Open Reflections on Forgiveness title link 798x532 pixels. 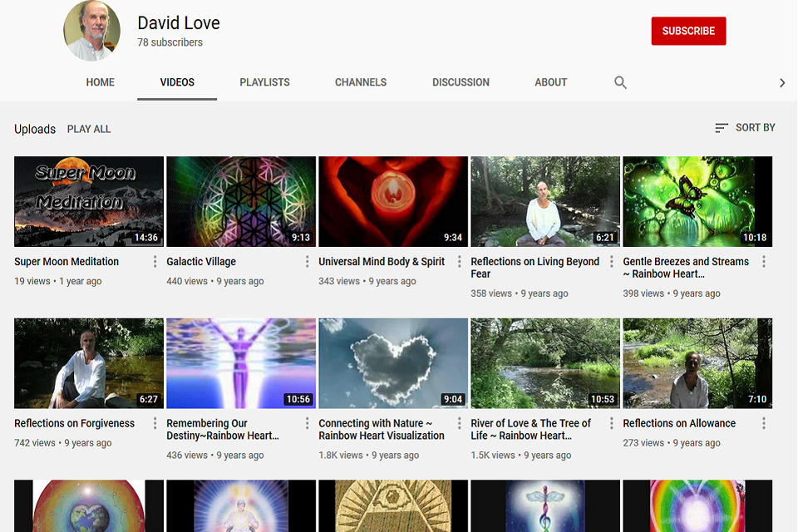pos(74,424)
